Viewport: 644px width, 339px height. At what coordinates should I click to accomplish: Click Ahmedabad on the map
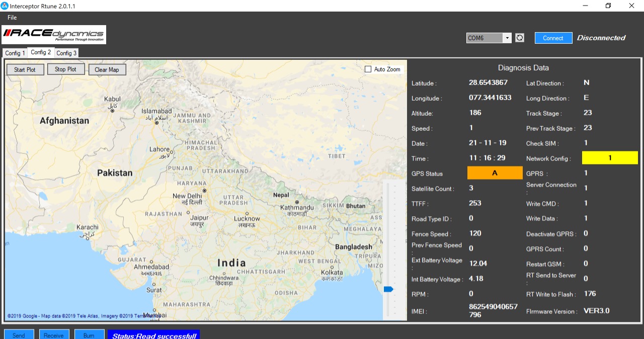(151, 267)
